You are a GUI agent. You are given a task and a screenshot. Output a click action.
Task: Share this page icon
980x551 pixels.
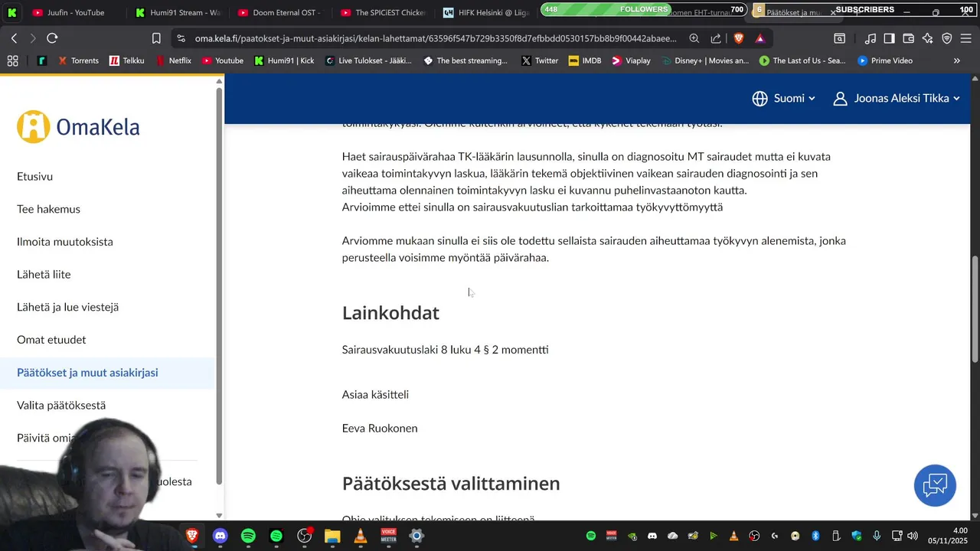tap(716, 38)
